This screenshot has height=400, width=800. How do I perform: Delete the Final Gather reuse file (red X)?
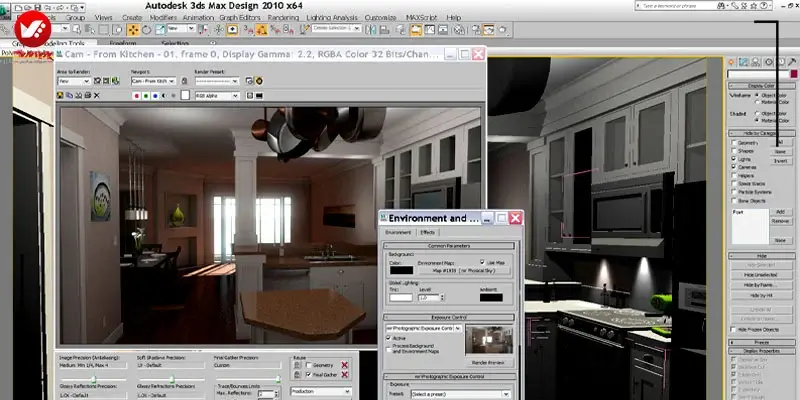pyautogui.click(x=344, y=375)
